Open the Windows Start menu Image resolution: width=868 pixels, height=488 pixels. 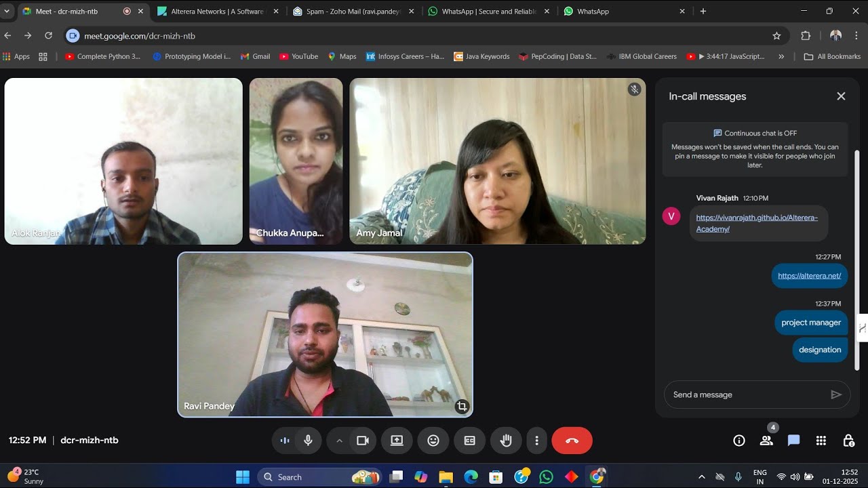[243, 477]
